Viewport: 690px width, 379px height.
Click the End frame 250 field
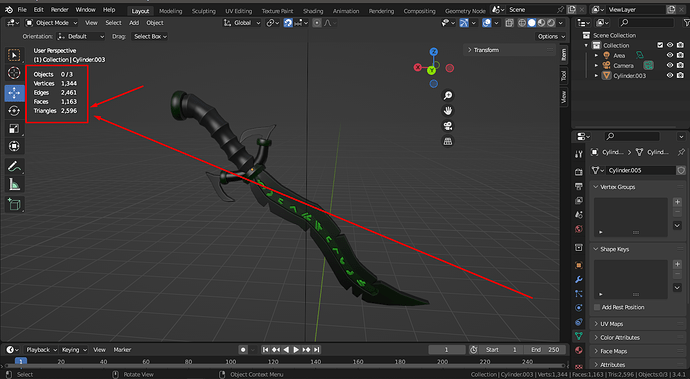[544, 350]
